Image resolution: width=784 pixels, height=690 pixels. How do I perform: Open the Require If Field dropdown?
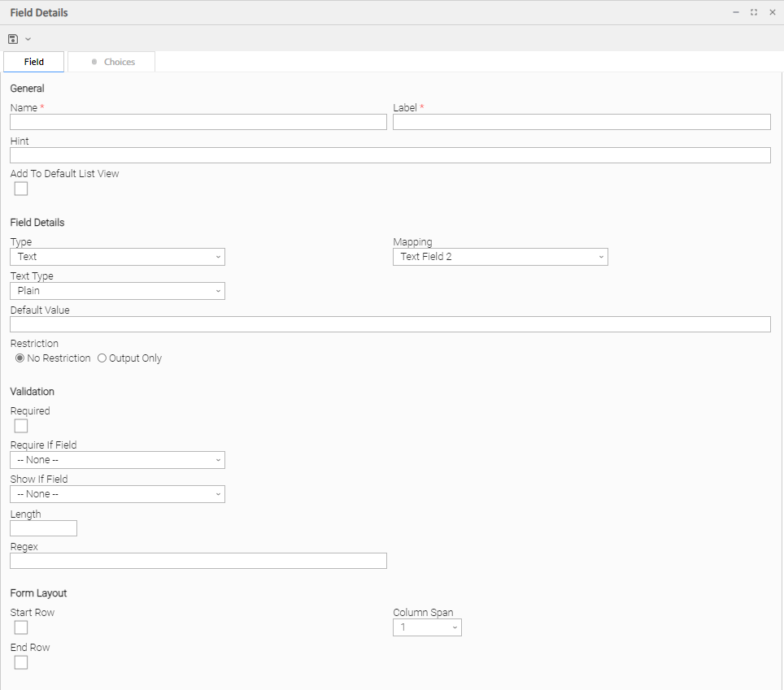coord(117,460)
